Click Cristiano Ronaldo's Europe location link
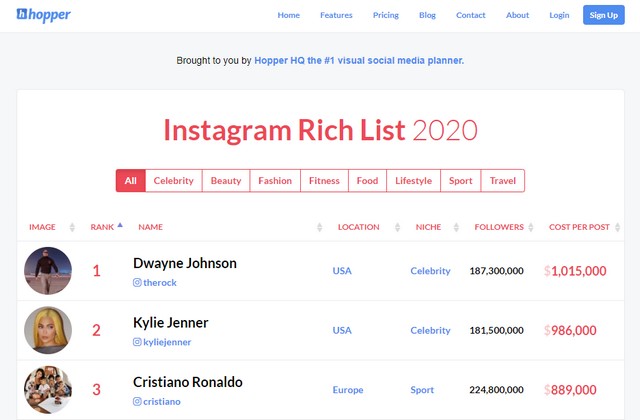The image size is (640, 420). click(348, 390)
